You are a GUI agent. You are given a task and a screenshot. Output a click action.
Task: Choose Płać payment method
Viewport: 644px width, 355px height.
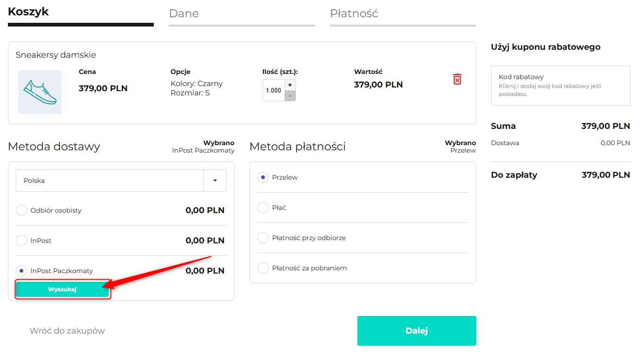tap(263, 208)
